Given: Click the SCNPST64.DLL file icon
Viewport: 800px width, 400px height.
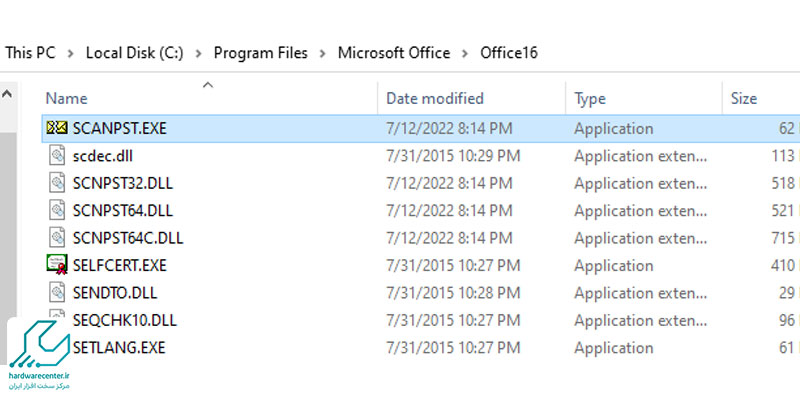Looking at the screenshot, I should tap(57, 211).
